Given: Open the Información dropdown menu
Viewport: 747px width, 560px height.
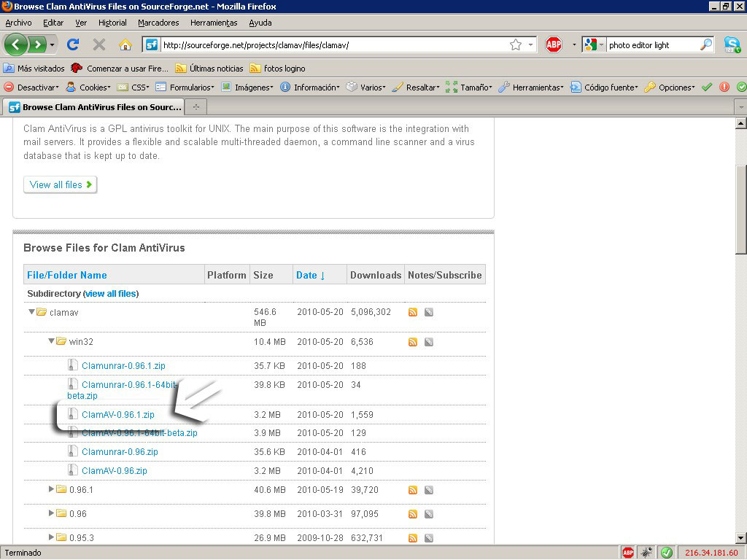Looking at the screenshot, I should [309, 87].
